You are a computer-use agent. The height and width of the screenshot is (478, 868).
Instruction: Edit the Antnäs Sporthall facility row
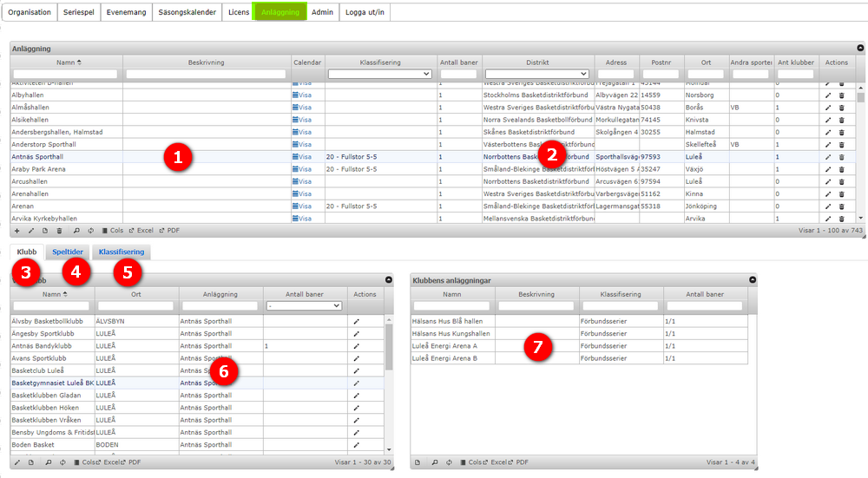point(828,157)
